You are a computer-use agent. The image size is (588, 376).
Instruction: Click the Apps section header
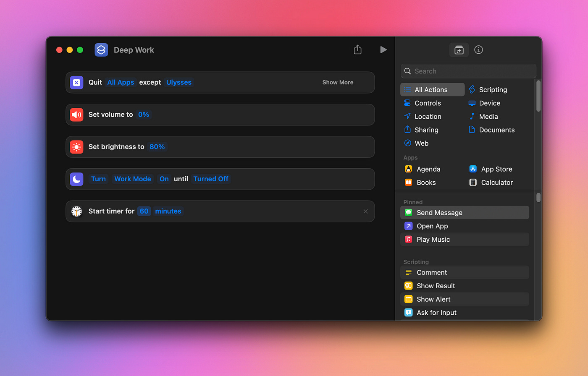[410, 158]
